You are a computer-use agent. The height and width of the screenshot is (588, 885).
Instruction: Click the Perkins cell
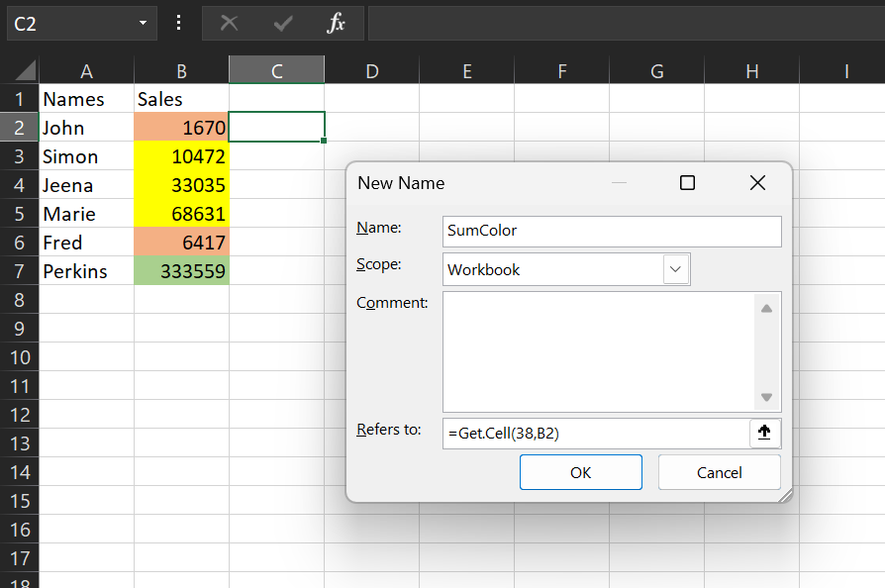click(x=86, y=271)
